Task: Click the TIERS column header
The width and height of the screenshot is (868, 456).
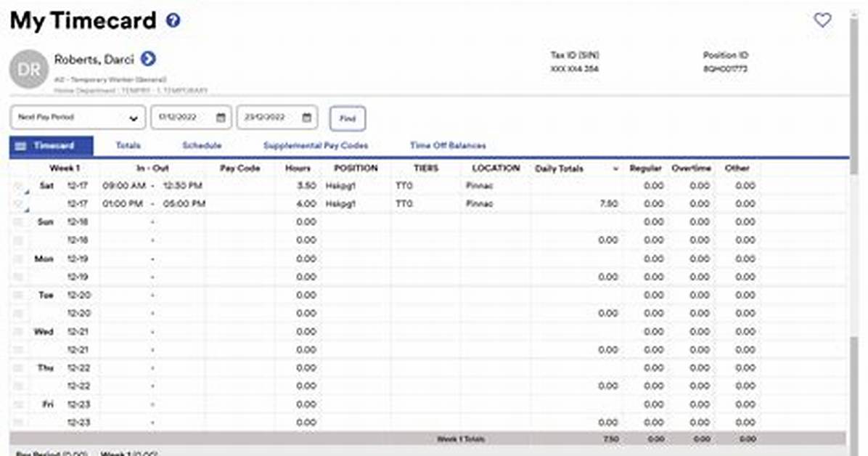Action: coord(426,168)
